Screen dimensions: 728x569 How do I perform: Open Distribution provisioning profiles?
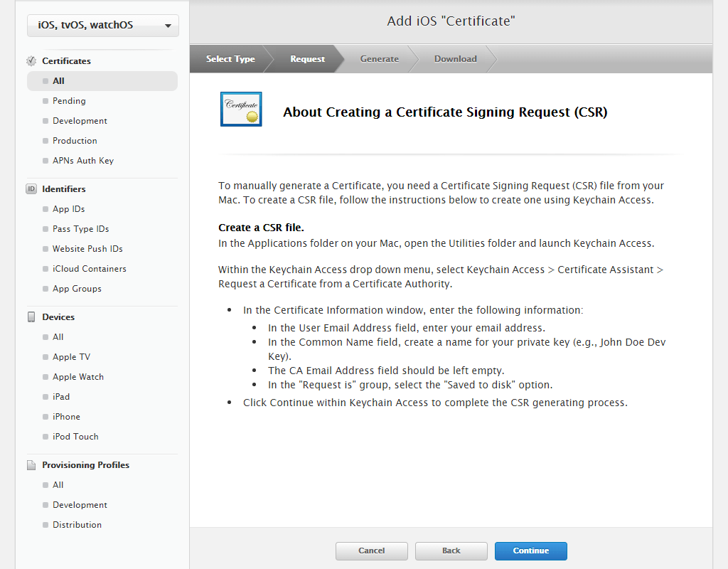click(77, 525)
